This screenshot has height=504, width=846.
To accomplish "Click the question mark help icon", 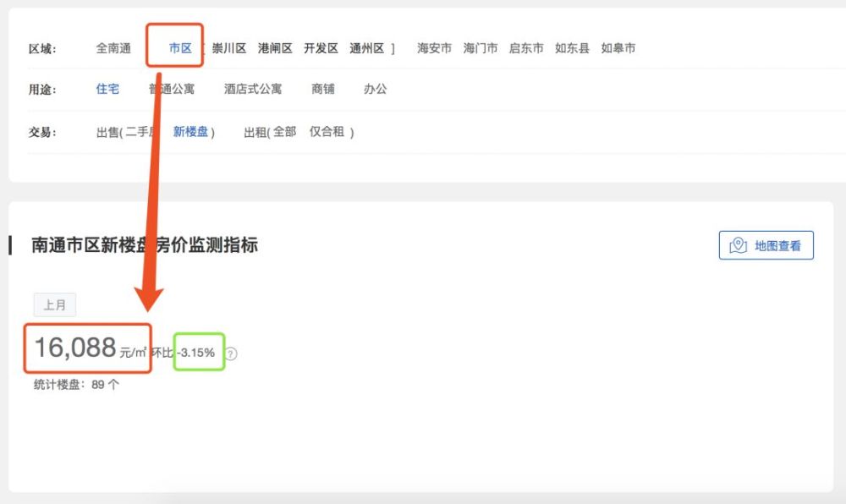I will pos(231,353).
